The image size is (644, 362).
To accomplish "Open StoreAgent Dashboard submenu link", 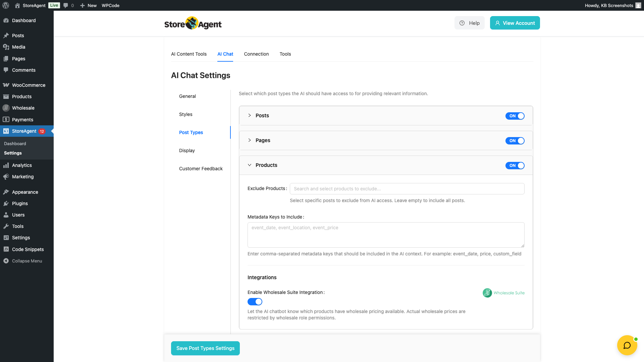I will coord(15,143).
